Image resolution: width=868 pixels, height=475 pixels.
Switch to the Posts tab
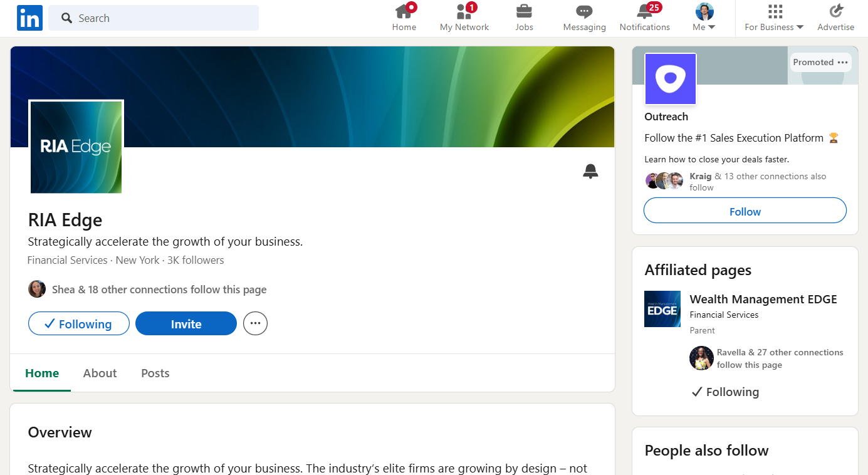pyautogui.click(x=155, y=373)
